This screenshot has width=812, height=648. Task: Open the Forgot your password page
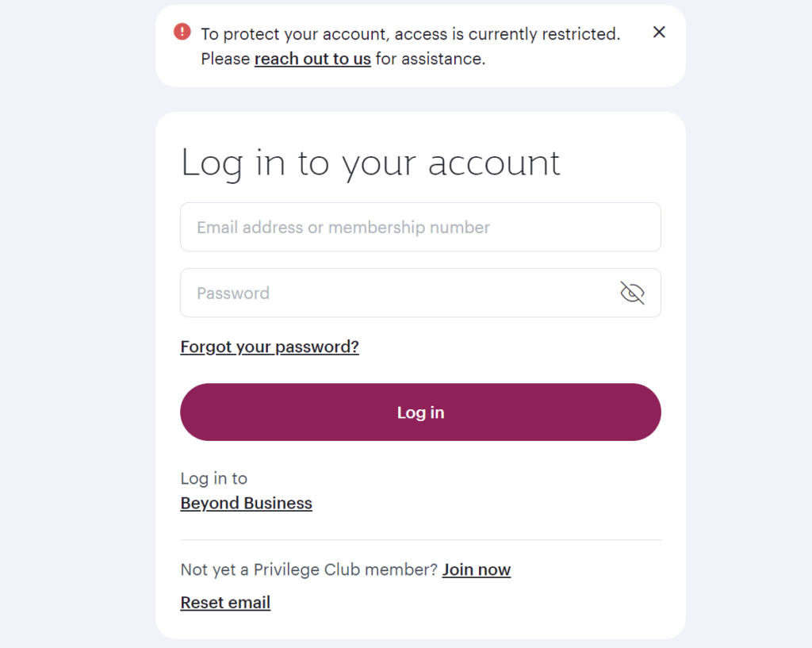coord(270,347)
